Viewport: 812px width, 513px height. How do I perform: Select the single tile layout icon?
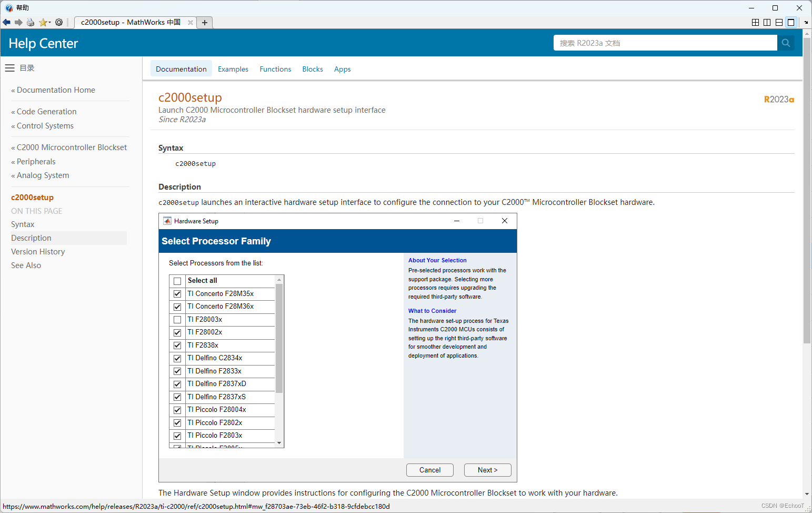click(x=791, y=22)
